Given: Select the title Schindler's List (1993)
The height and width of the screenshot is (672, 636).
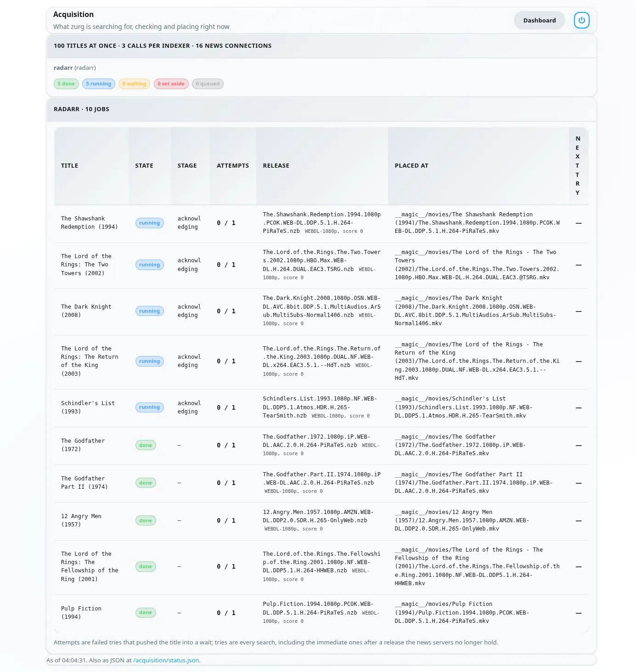Looking at the screenshot, I should (88, 407).
